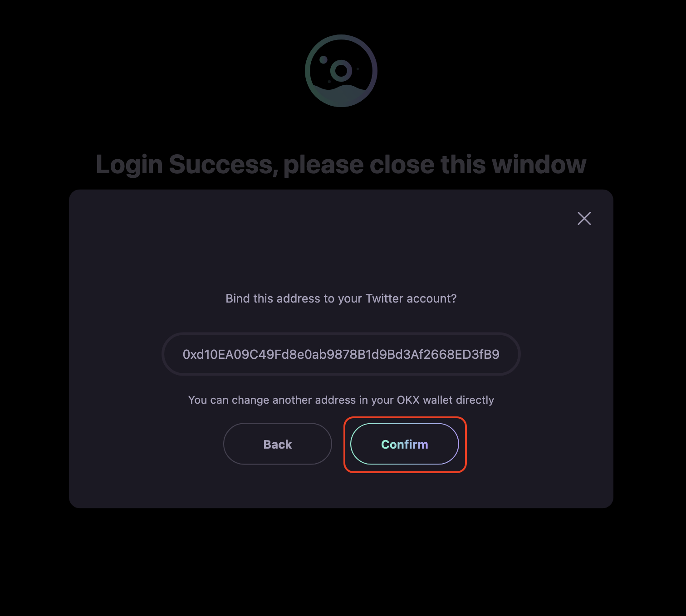This screenshot has height=616, width=686.
Task: Click the word 'Twitter' in the prompt
Action: coord(384,298)
